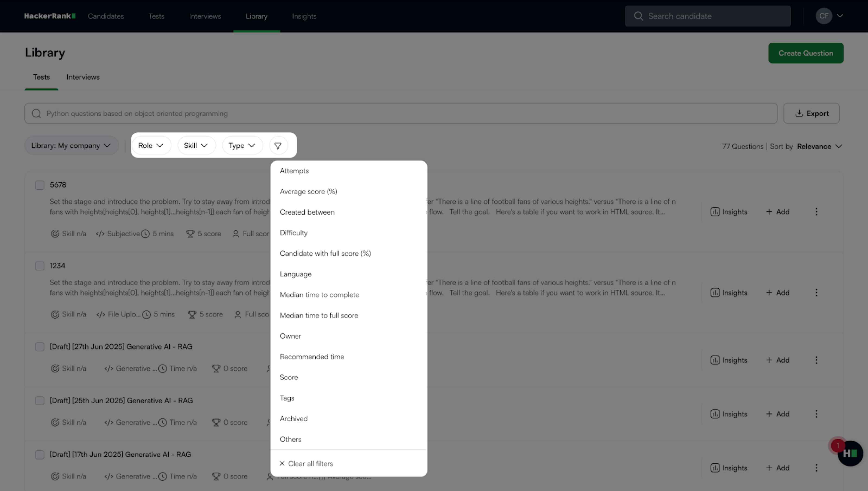Viewport: 868px width, 491px height.
Task: Click the HackerRank chat widget icon
Action: [850, 454]
